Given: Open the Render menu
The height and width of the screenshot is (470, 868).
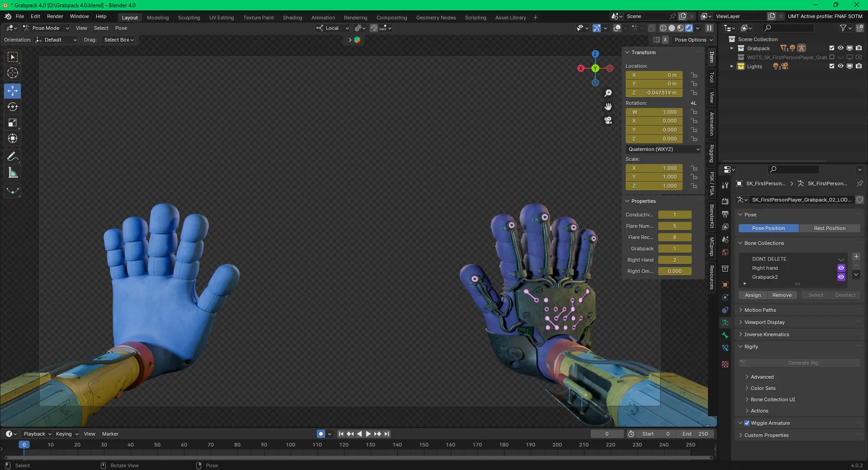Looking at the screenshot, I should click(x=55, y=16).
